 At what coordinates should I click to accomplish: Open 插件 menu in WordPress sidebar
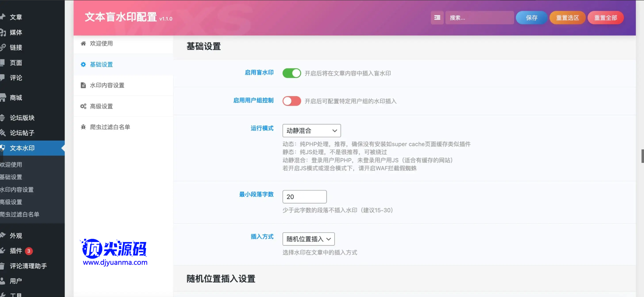point(16,251)
